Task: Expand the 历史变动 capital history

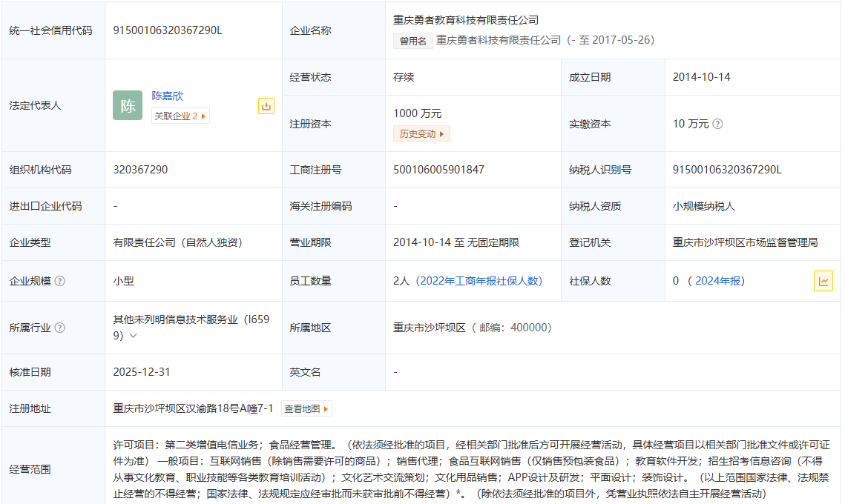Action: [x=421, y=134]
